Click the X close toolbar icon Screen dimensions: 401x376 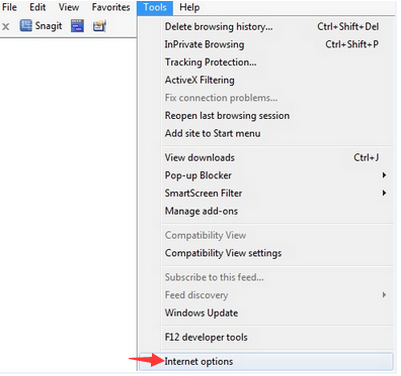6,26
